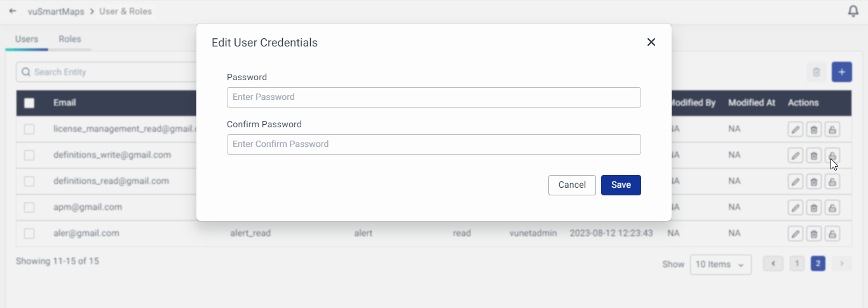Click the bulk delete trash icon
Screen dimensions: 868x308
coord(817,72)
